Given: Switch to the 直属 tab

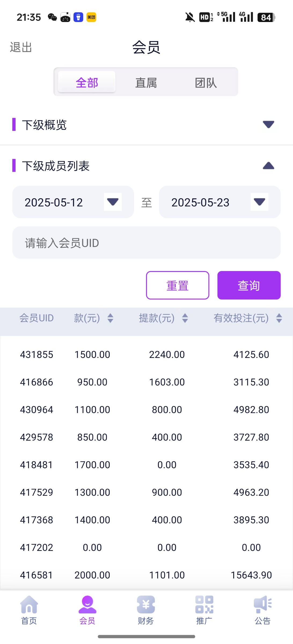Looking at the screenshot, I should pyautogui.click(x=146, y=82).
